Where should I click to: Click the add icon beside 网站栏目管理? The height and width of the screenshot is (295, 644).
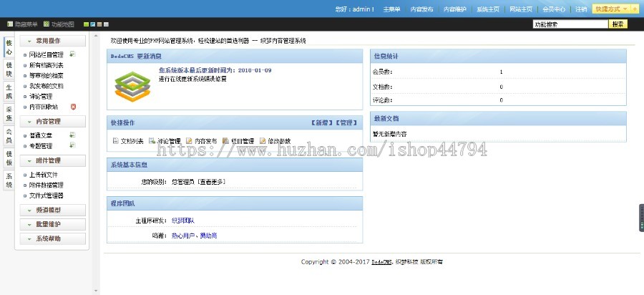click(72, 54)
